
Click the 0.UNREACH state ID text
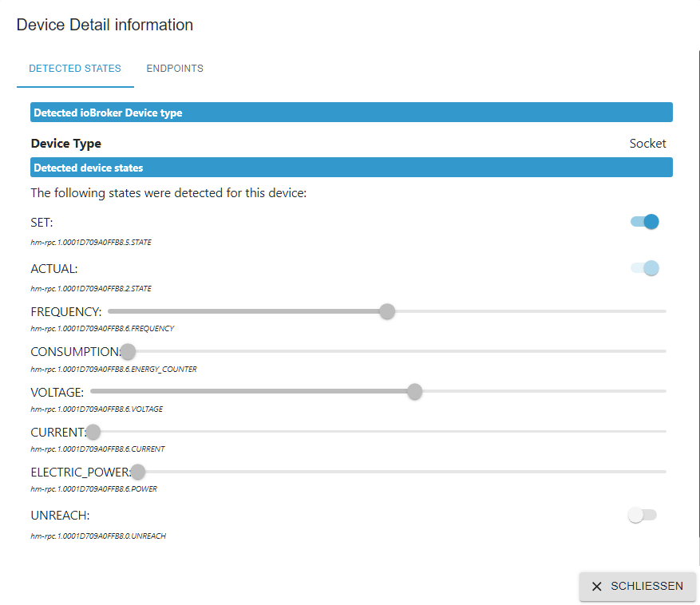[x=98, y=536]
